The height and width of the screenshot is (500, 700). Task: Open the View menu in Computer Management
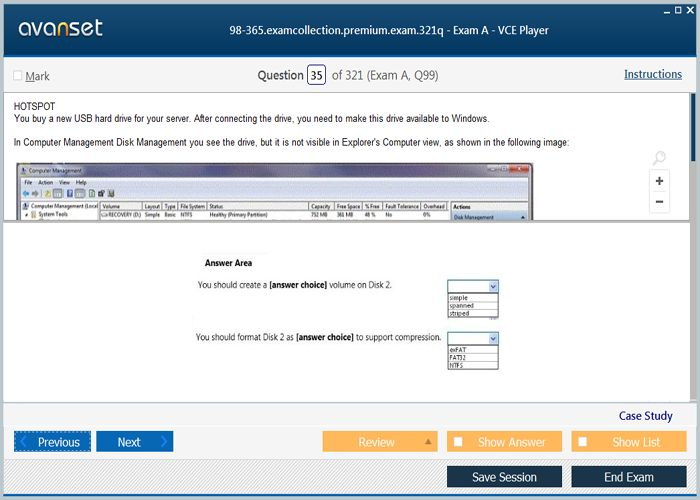coord(64,182)
